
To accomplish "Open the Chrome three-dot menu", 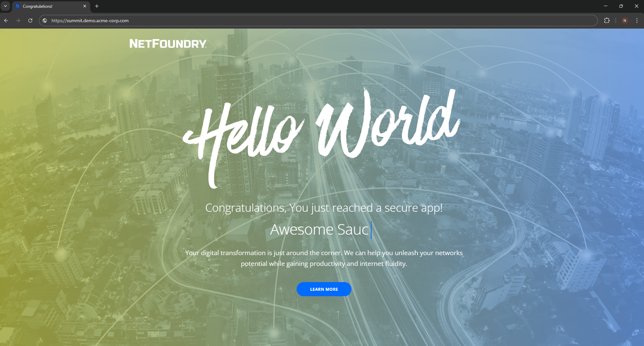I will [637, 21].
